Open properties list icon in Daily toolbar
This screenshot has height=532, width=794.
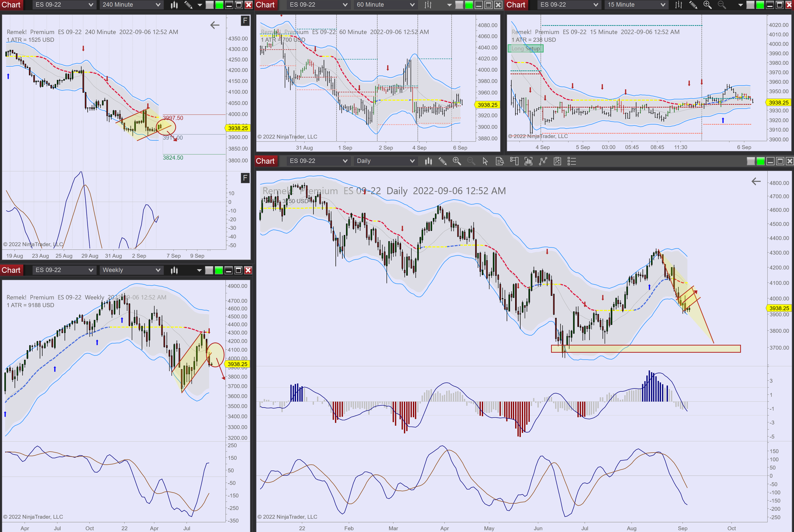point(572,161)
